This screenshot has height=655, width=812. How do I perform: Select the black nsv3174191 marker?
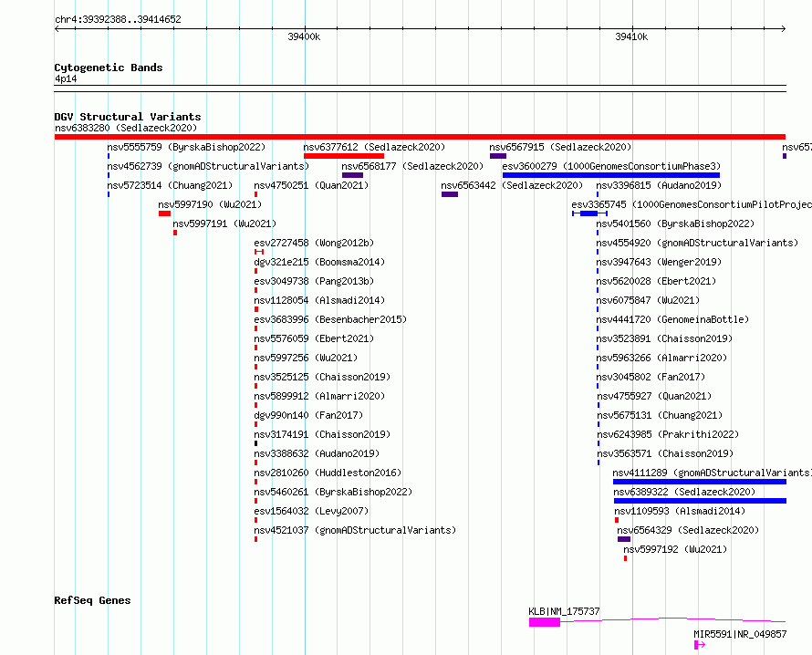tap(255, 443)
